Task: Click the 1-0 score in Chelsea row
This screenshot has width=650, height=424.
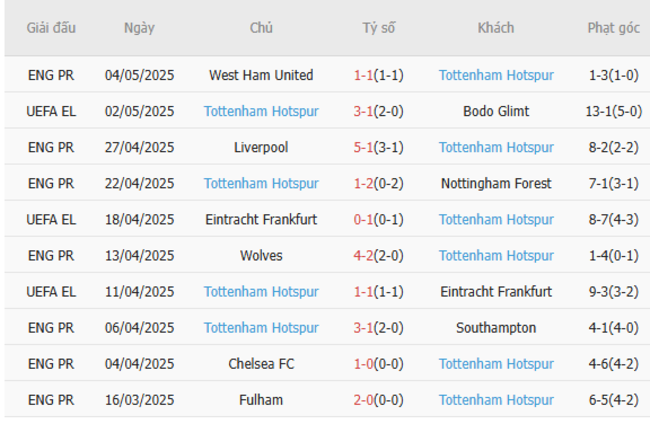Action: pos(363,363)
